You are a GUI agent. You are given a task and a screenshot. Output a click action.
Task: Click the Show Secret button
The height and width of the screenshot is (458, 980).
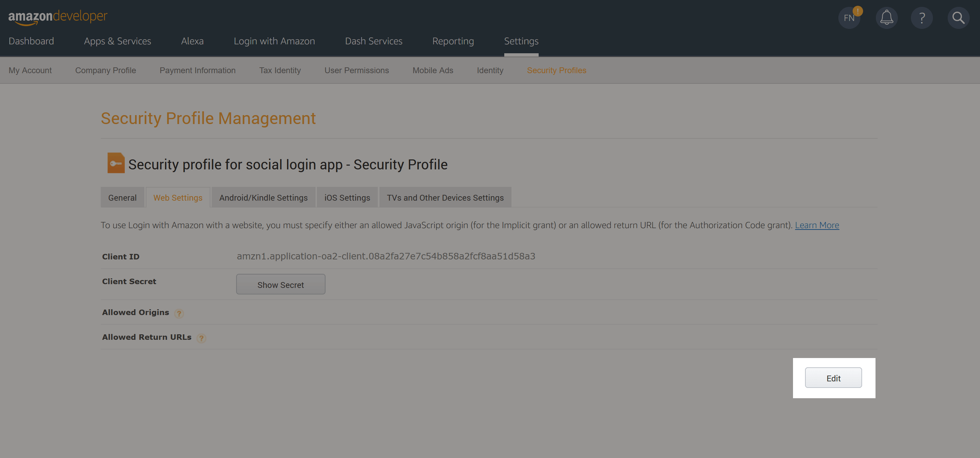tap(281, 284)
